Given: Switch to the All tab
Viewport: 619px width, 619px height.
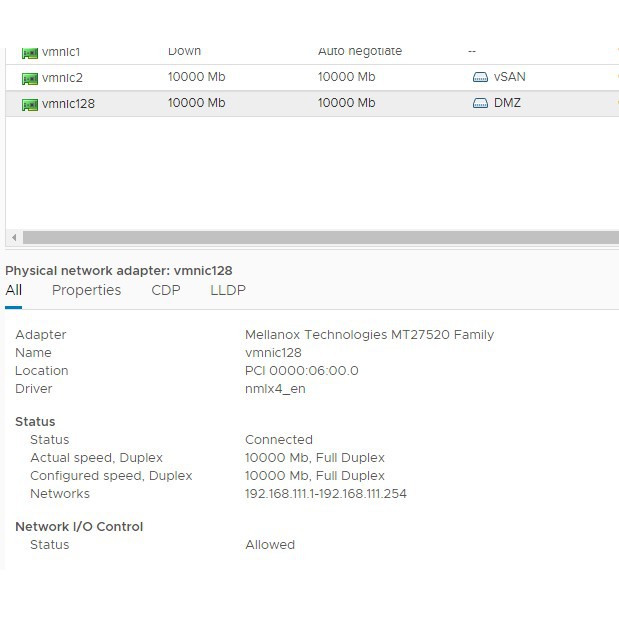Looking at the screenshot, I should (14, 290).
